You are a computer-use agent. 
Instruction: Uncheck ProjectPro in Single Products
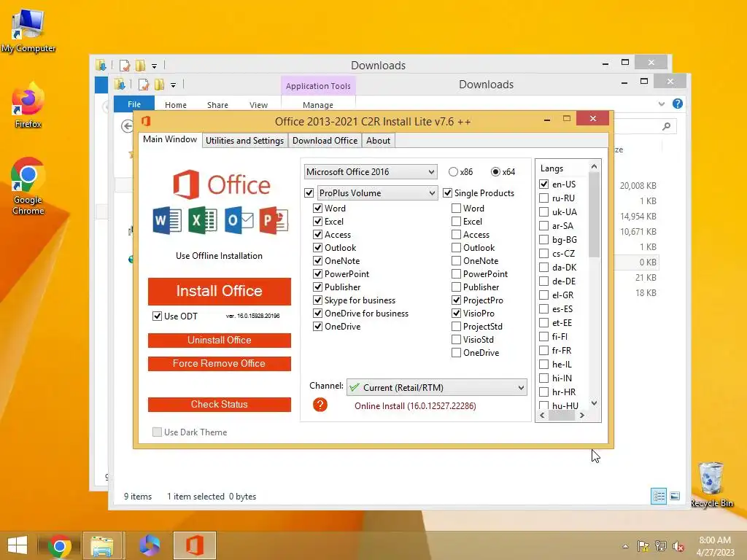(457, 300)
